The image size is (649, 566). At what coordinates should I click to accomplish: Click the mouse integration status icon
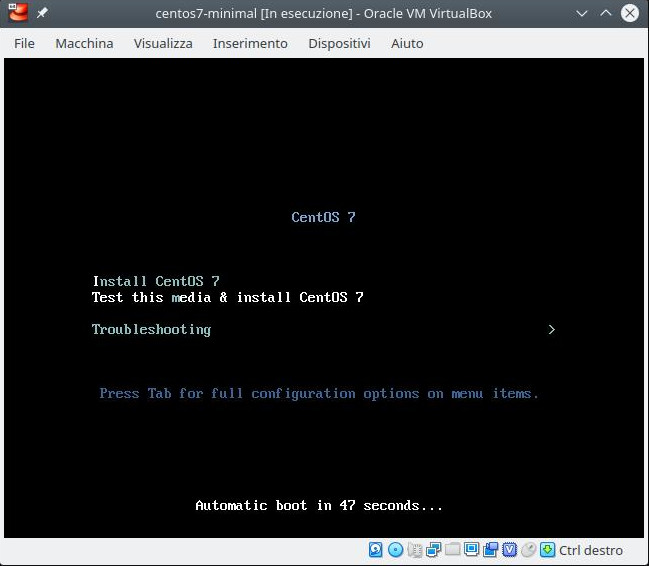pyautogui.click(x=528, y=550)
